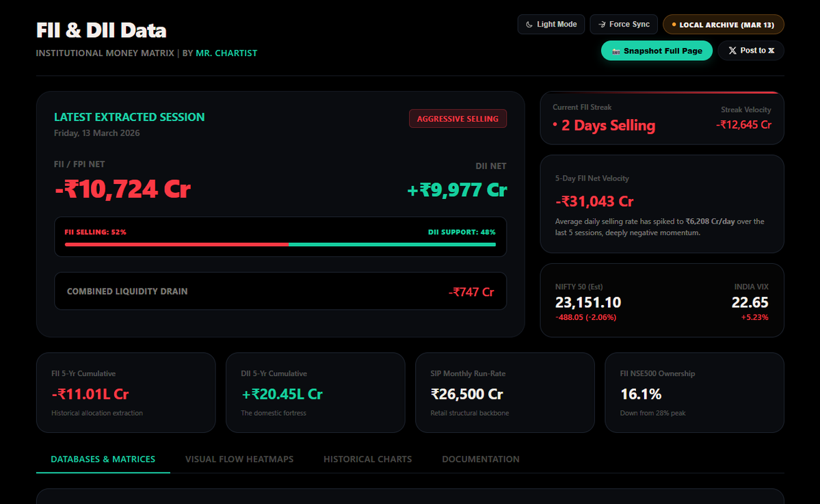Click the FII 5-Yr Cumulative card
The height and width of the screenshot is (504, 820).
click(126, 393)
